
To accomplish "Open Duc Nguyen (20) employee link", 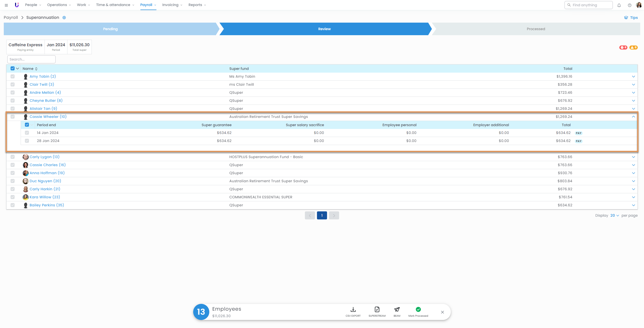I will (45, 181).
